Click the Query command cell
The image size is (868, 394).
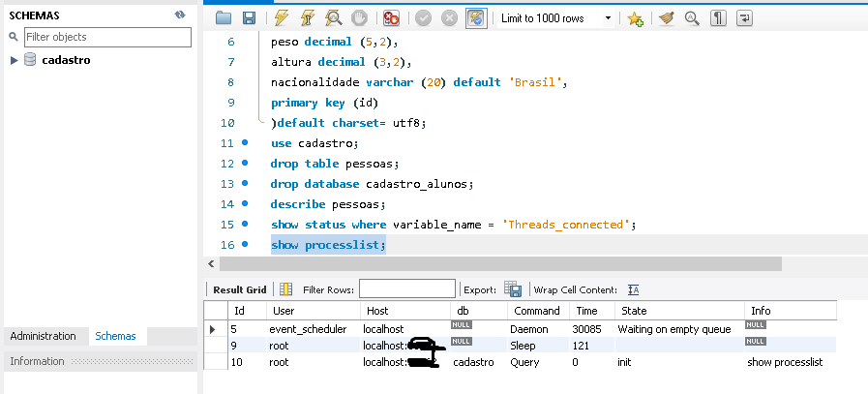(x=539, y=362)
